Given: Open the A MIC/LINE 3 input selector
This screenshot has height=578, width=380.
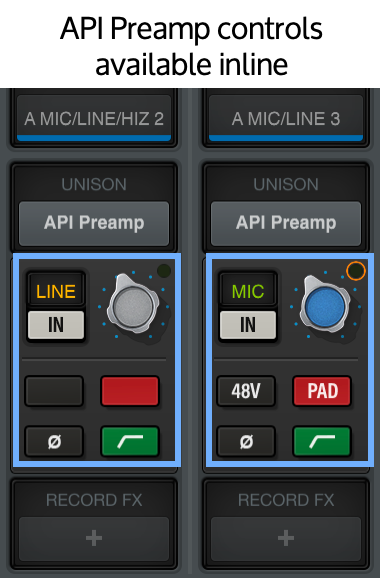Looking at the screenshot, I should pyautogui.click(x=286, y=118).
